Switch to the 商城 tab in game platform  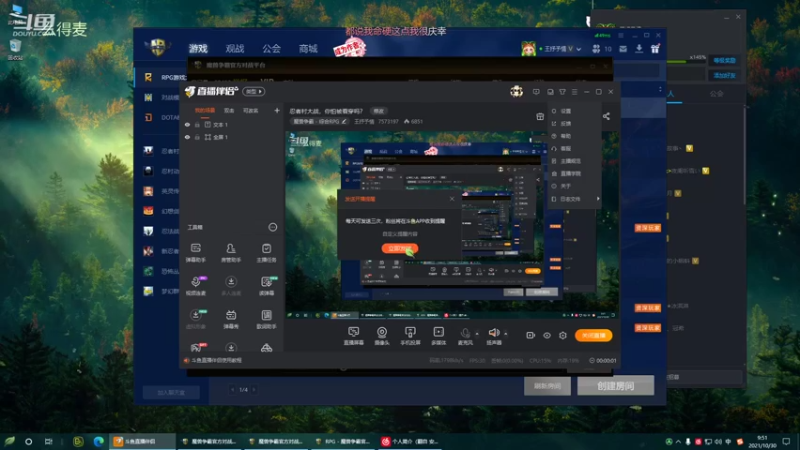point(308,48)
